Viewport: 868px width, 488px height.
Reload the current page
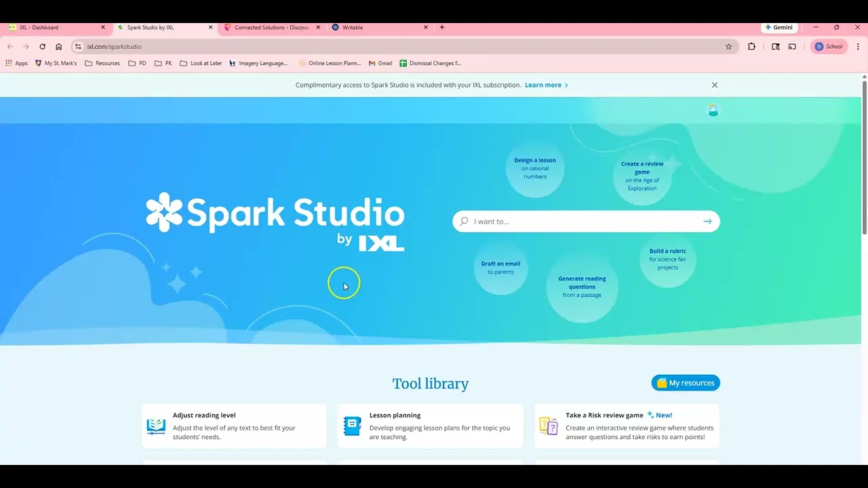(42, 47)
